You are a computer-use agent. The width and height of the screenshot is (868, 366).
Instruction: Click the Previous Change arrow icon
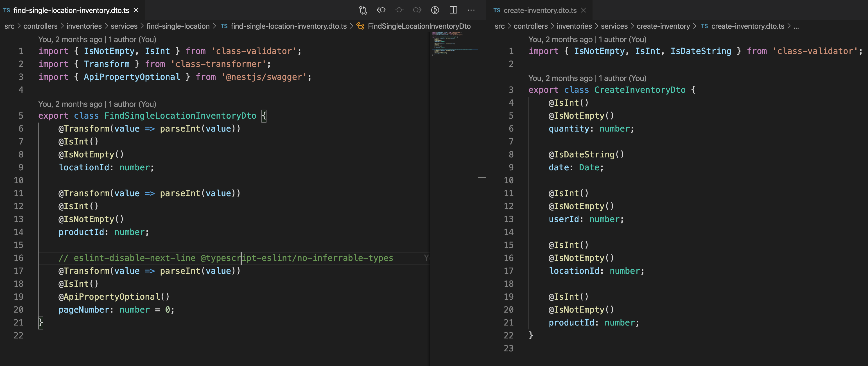[x=381, y=10]
